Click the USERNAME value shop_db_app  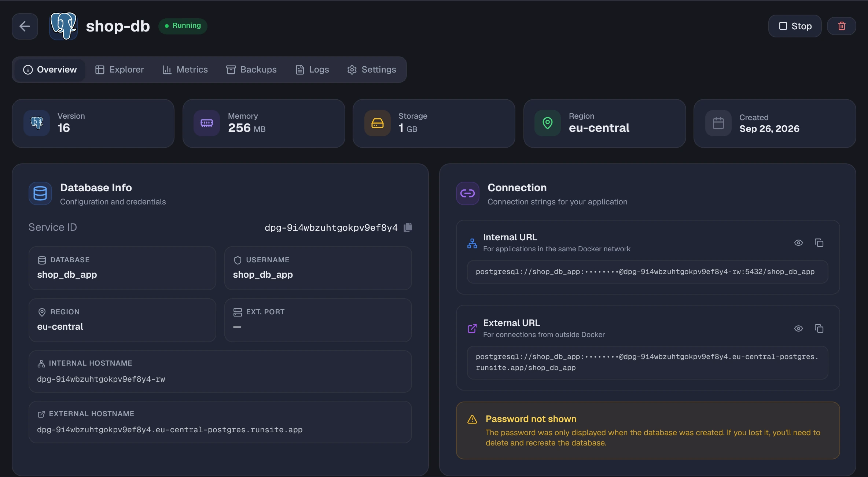pos(263,274)
